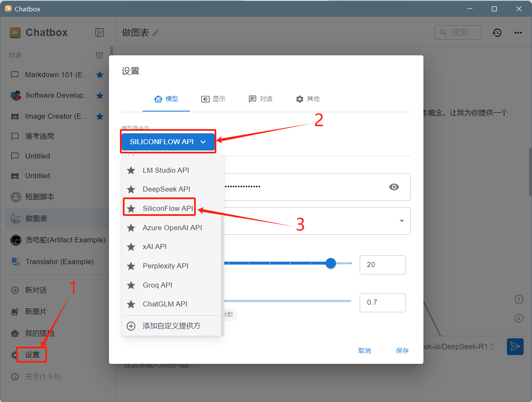Screen dimensions: 532x402
Task: Collapse the sidebar with the panel icon
Action: tap(99, 32)
